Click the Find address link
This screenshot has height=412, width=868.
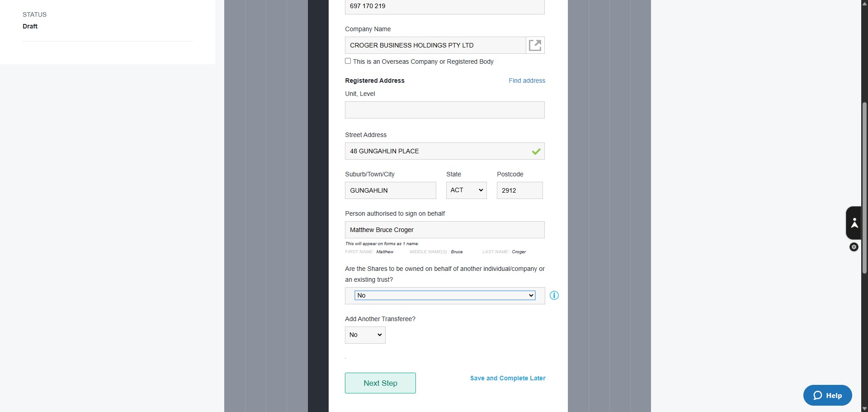pos(527,81)
